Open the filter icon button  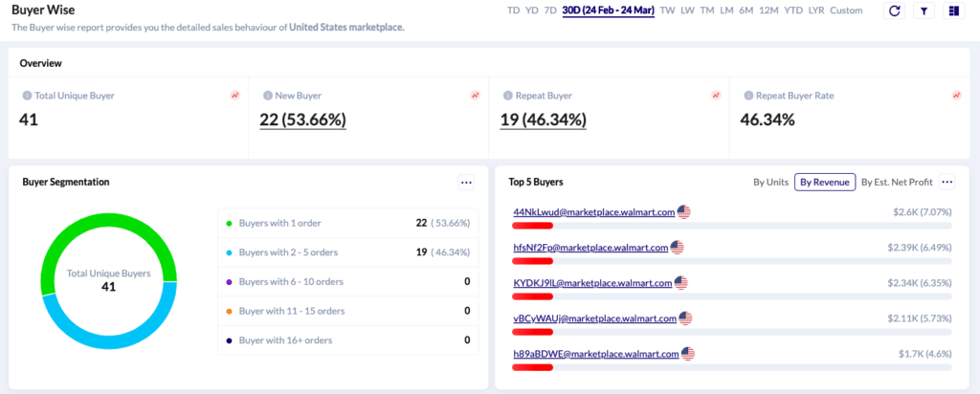click(x=924, y=11)
